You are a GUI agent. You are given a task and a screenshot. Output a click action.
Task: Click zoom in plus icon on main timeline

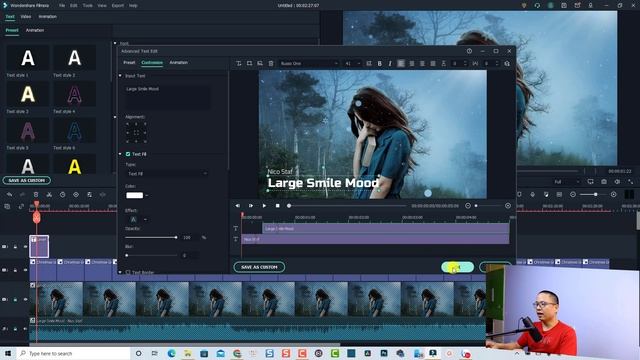click(613, 195)
